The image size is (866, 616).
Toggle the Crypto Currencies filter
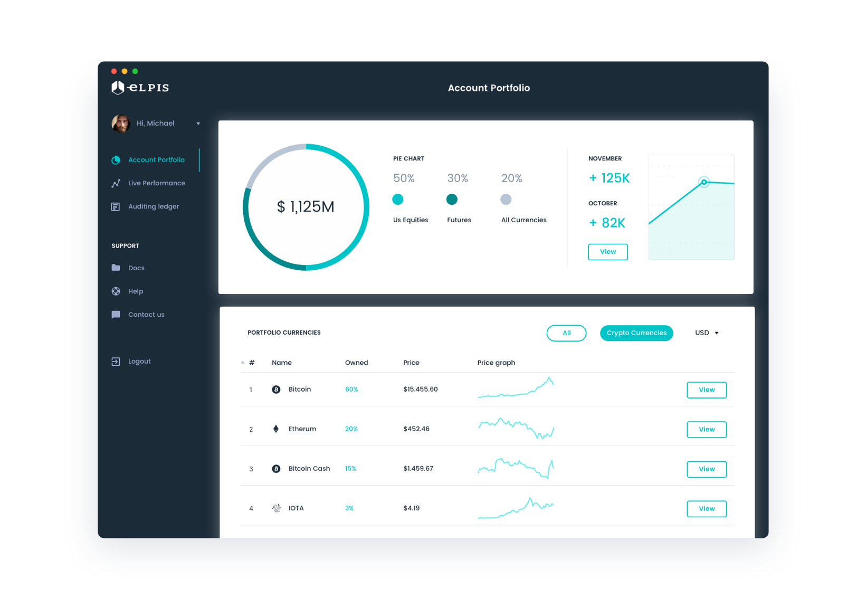(x=636, y=333)
